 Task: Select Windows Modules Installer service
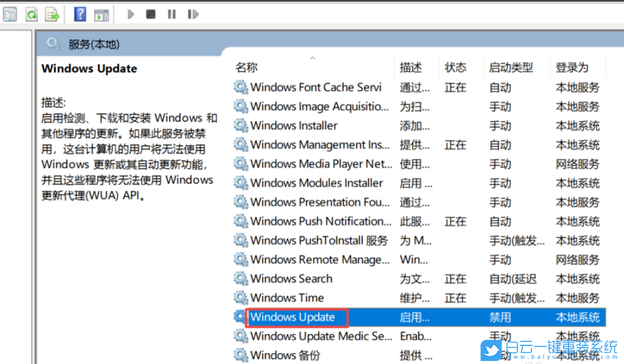point(316,183)
